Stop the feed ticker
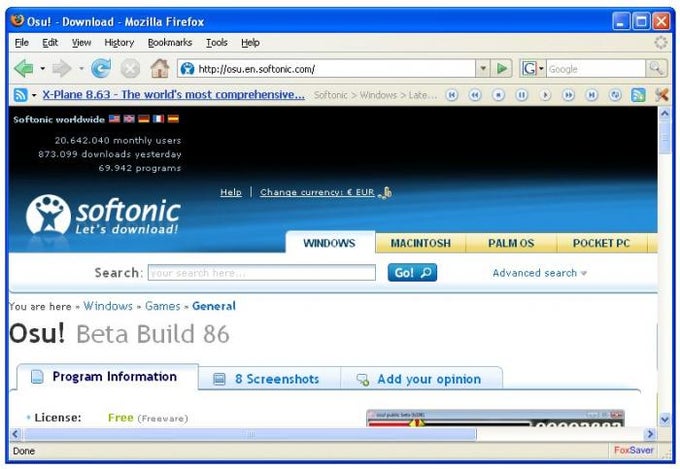The image size is (680, 469). coord(499,95)
